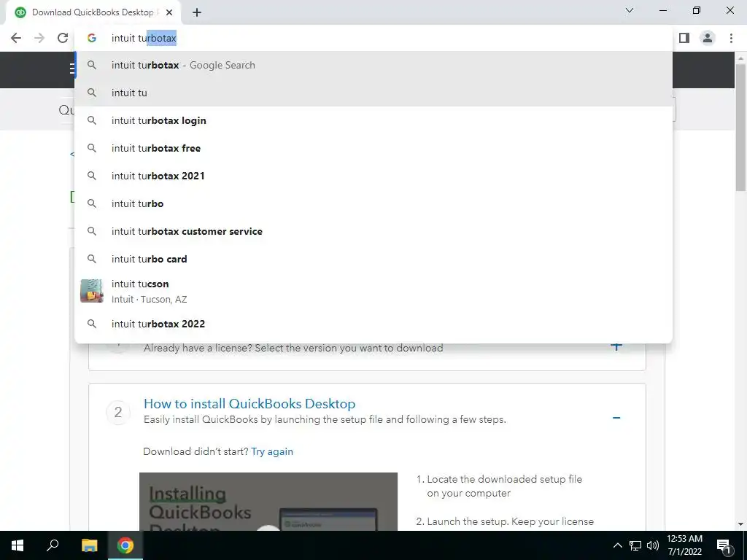Viewport: 747px width, 560px height.
Task: Open the Chrome profile avatar
Action: (708, 38)
